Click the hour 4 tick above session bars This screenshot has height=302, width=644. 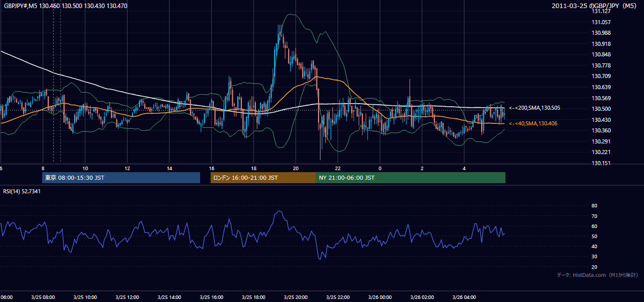pyautogui.click(x=464, y=168)
